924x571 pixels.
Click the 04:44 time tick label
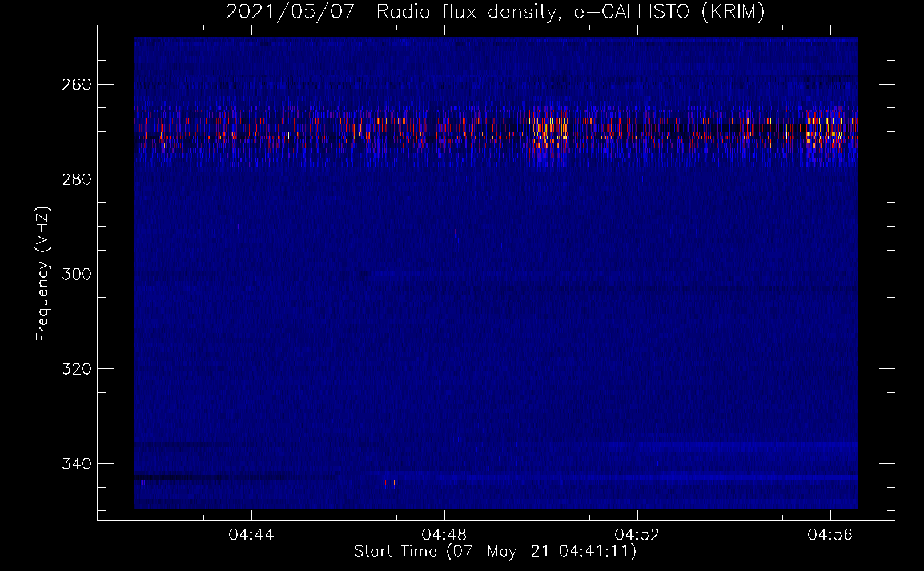pos(251,534)
